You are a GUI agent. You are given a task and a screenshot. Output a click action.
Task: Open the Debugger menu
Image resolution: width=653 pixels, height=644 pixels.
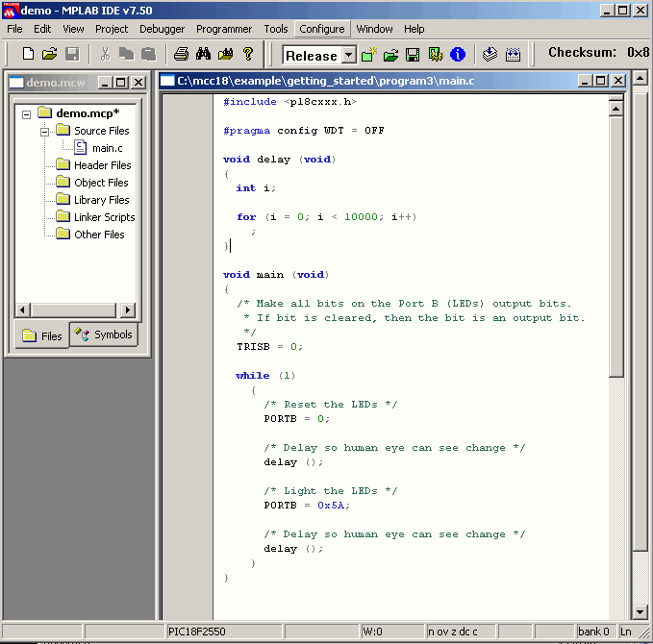pyautogui.click(x=162, y=29)
